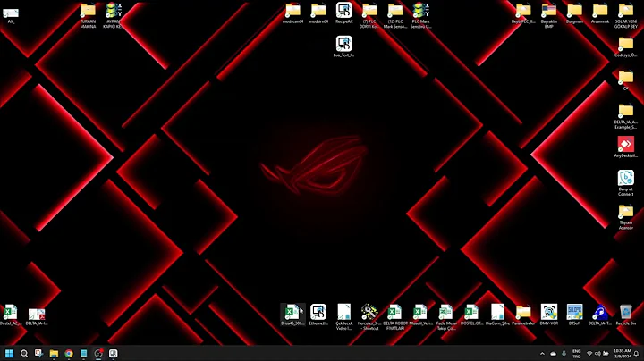Open File Explorer from the taskbar
Viewport: 644px width, 361px height.
[x=54, y=353]
